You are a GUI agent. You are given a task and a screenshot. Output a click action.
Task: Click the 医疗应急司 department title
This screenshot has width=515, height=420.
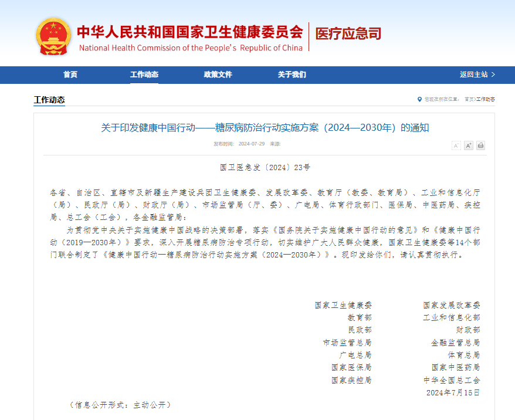click(x=348, y=33)
